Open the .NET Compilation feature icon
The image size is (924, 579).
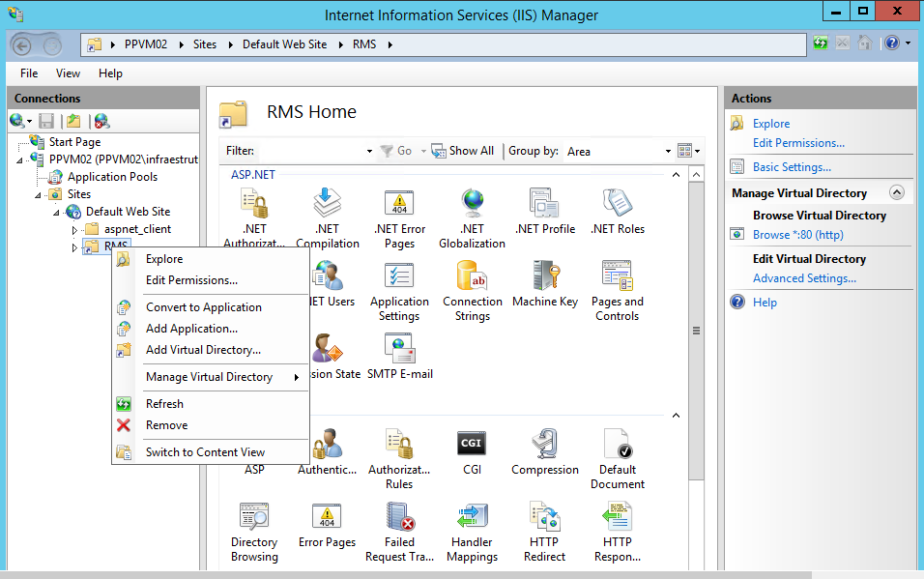[x=327, y=203]
